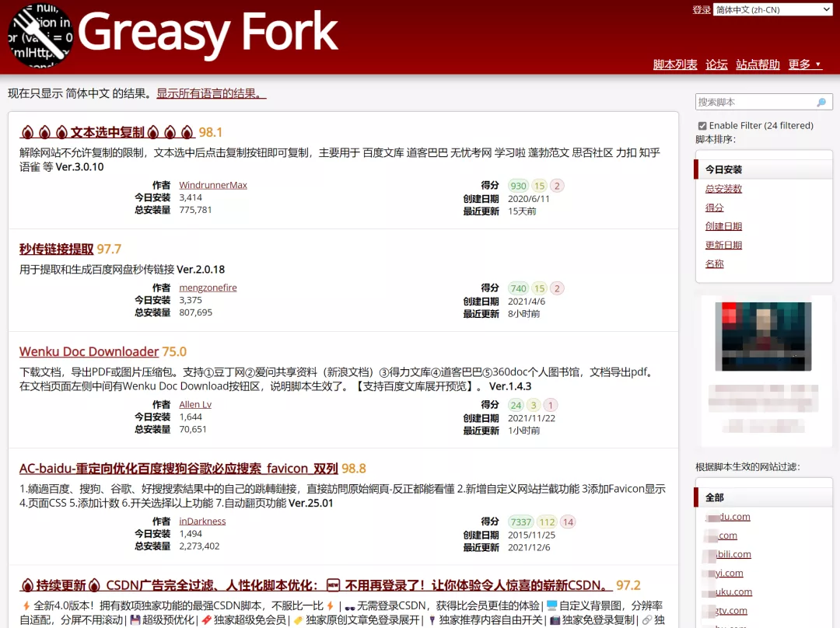
Task: Click the 2021/4/6 creation date
Action: [x=527, y=302]
